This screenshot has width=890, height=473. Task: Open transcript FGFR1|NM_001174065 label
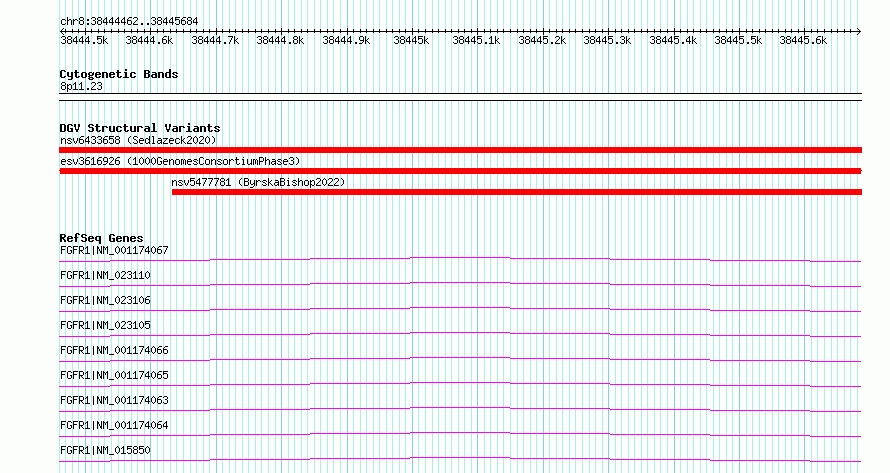(x=114, y=375)
